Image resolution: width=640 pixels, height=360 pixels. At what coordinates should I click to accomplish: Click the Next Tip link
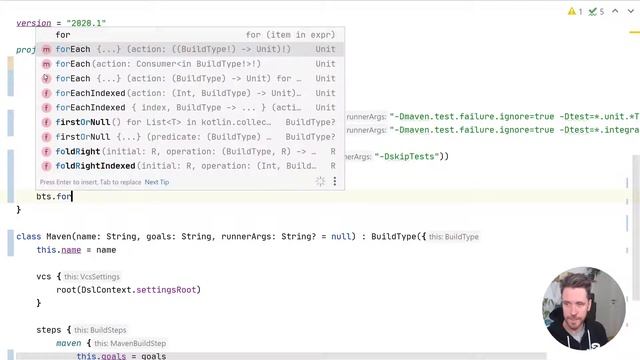[x=157, y=182]
